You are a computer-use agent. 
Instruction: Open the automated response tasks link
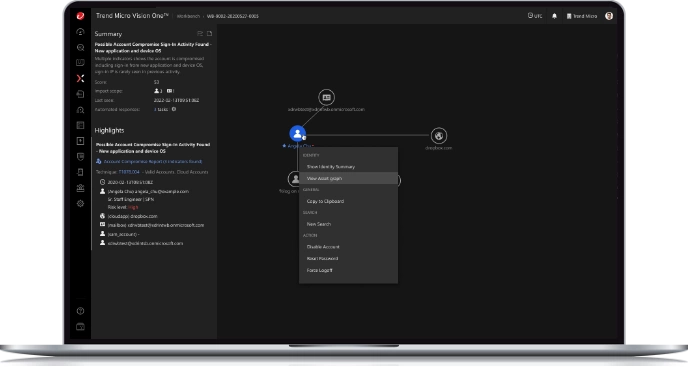click(x=161, y=109)
